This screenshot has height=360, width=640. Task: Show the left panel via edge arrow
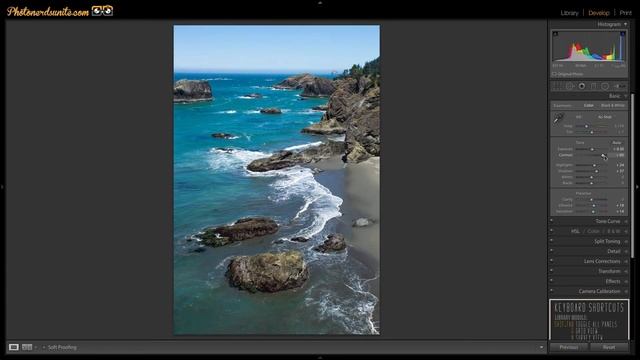click(2, 187)
